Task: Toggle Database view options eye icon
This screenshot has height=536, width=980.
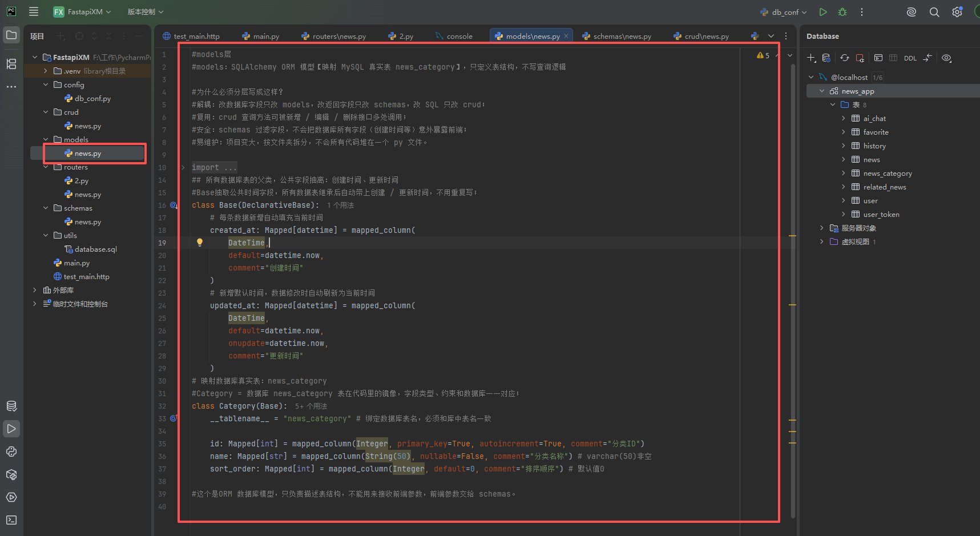Action: pyautogui.click(x=946, y=58)
